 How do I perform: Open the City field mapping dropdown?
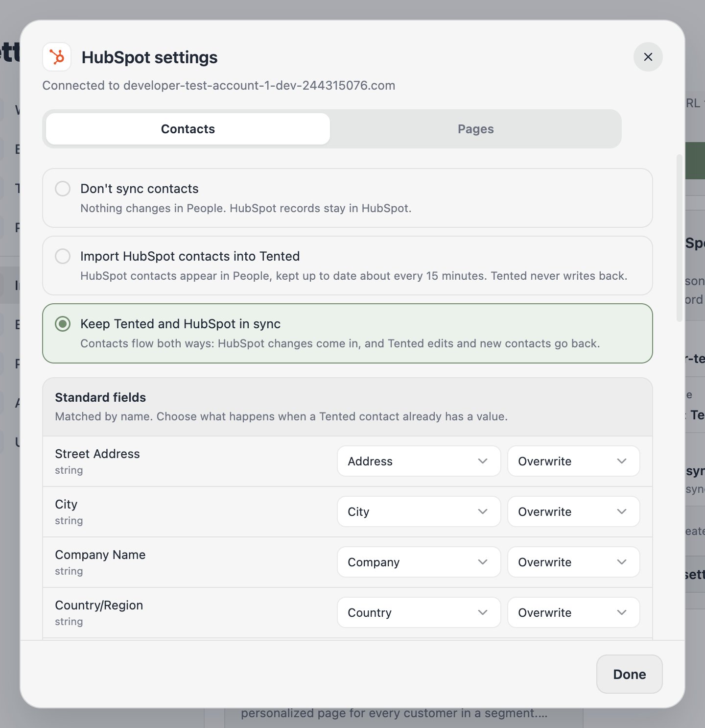coord(419,511)
